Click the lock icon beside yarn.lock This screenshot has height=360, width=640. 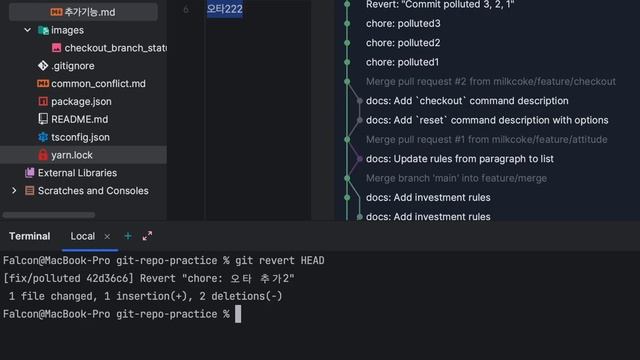point(43,155)
